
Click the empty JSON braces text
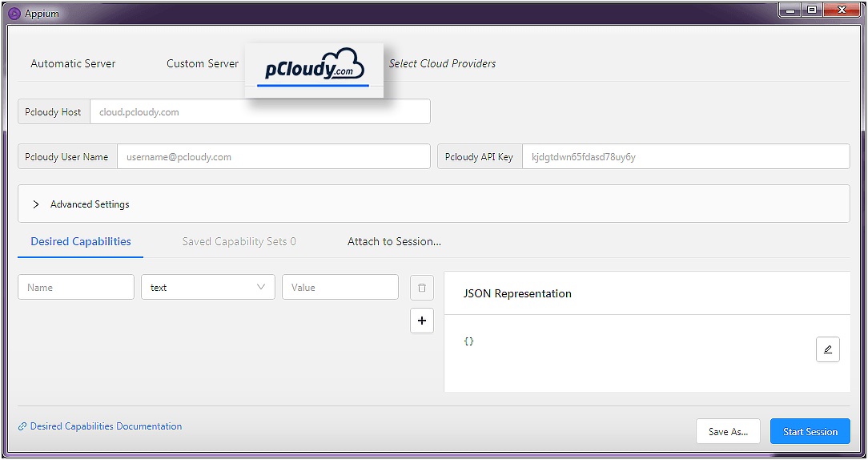(469, 341)
